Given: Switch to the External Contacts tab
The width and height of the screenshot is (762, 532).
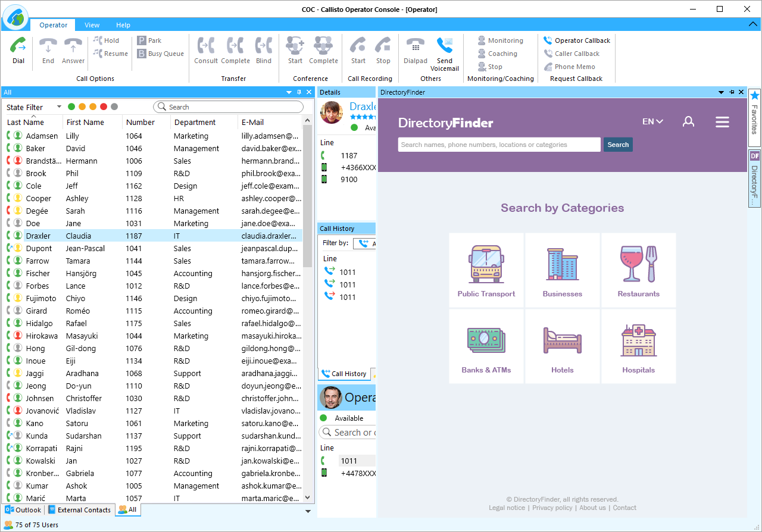Looking at the screenshot, I should 79,510.
